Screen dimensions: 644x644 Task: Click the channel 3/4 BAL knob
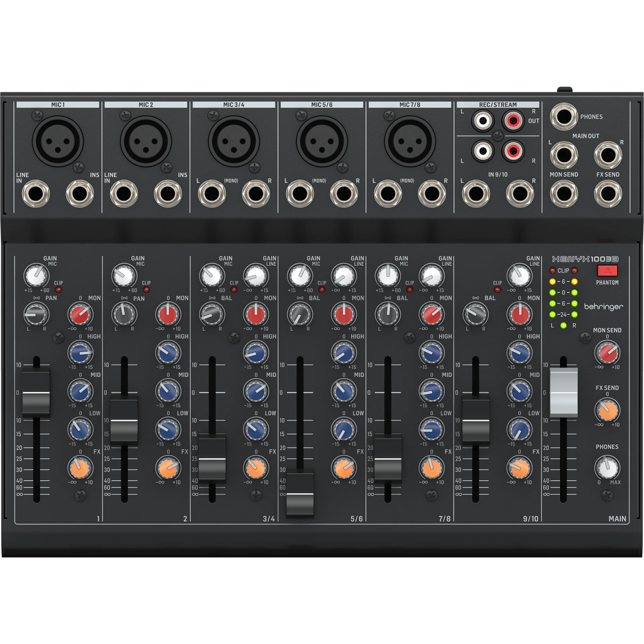point(212,314)
